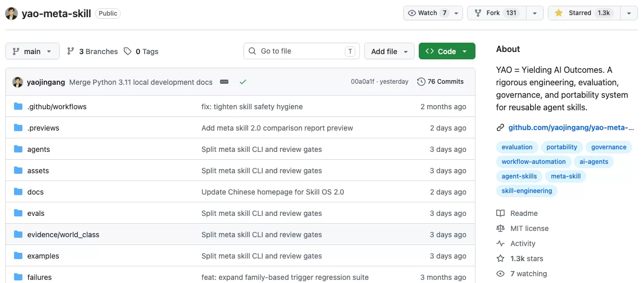The image size is (644, 283).
Task: Open the agents folder name
Action: pos(38,149)
